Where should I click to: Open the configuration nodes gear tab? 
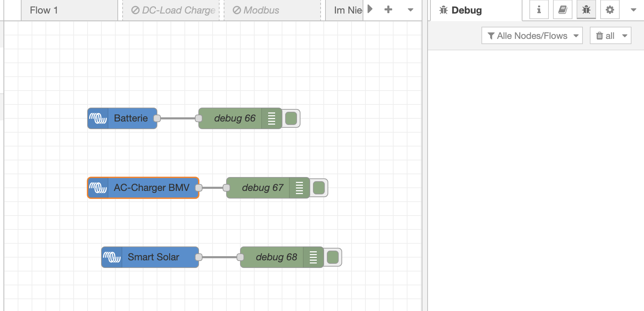[610, 10]
